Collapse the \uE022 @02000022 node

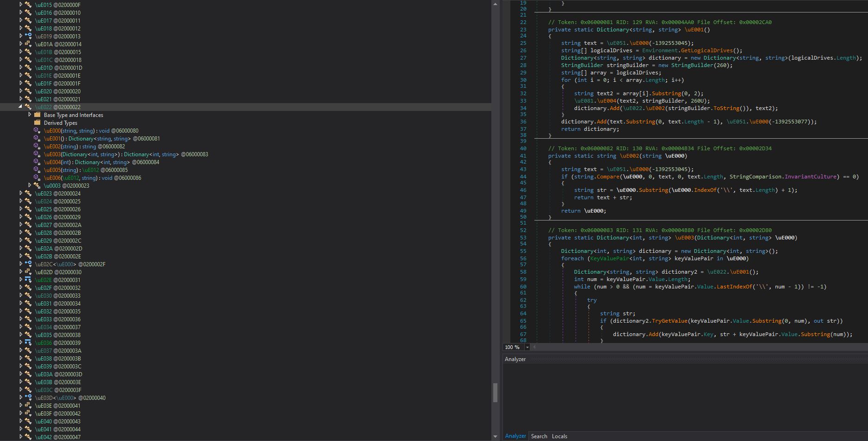click(20, 107)
